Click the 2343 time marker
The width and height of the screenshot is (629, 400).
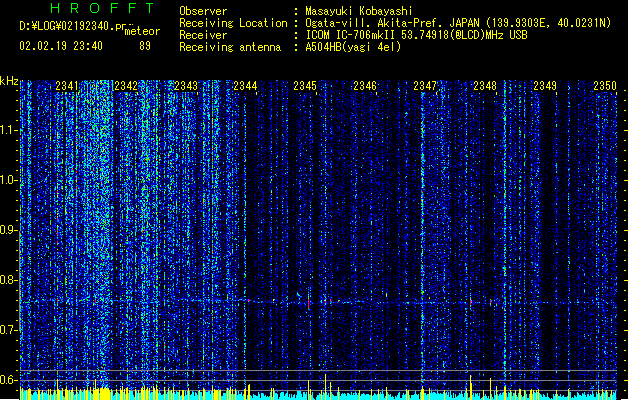pos(186,86)
